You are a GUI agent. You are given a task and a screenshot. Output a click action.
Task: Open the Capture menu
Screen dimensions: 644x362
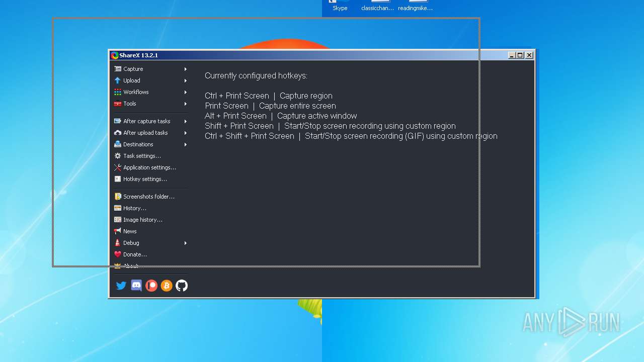point(150,69)
